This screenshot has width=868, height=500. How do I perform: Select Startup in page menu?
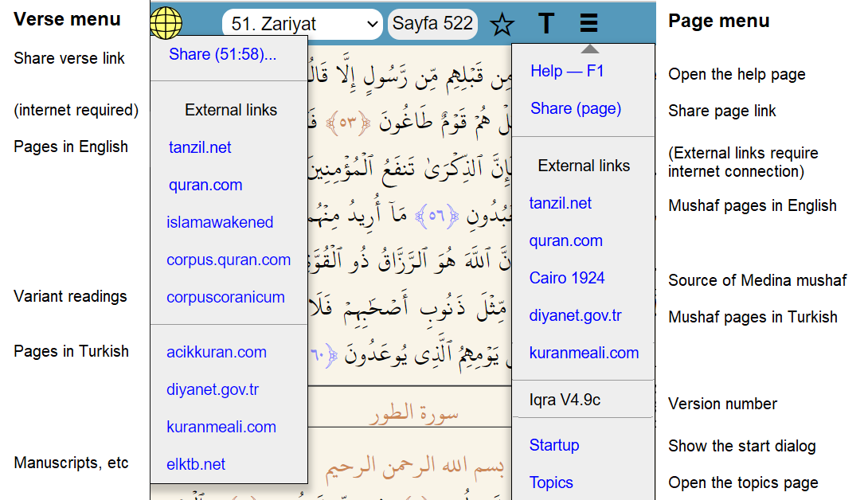click(x=554, y=445)
